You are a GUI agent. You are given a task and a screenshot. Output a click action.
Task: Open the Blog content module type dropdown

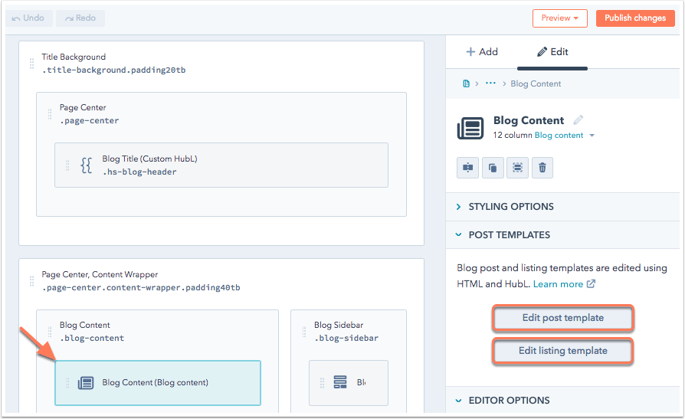click(564, 135)
